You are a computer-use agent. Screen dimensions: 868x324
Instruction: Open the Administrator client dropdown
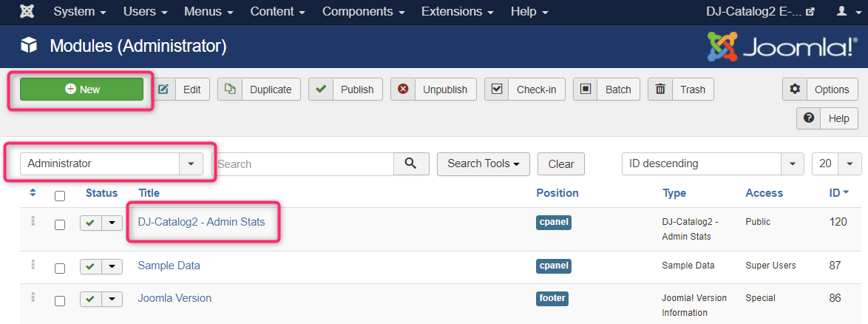click(111, 163)
